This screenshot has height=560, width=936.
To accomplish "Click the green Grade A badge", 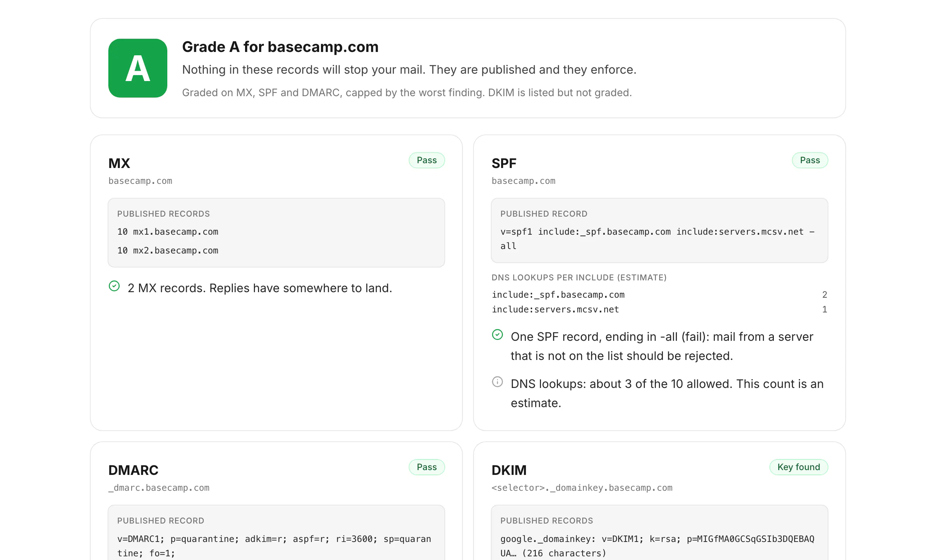I will tap(137, 68).
